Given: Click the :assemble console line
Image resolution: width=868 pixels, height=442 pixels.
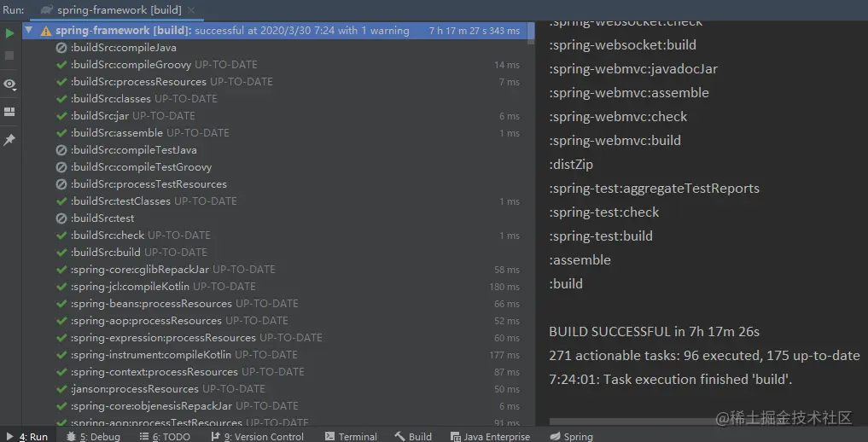Looking at the screenshot, I should click(x=580, y=260).
